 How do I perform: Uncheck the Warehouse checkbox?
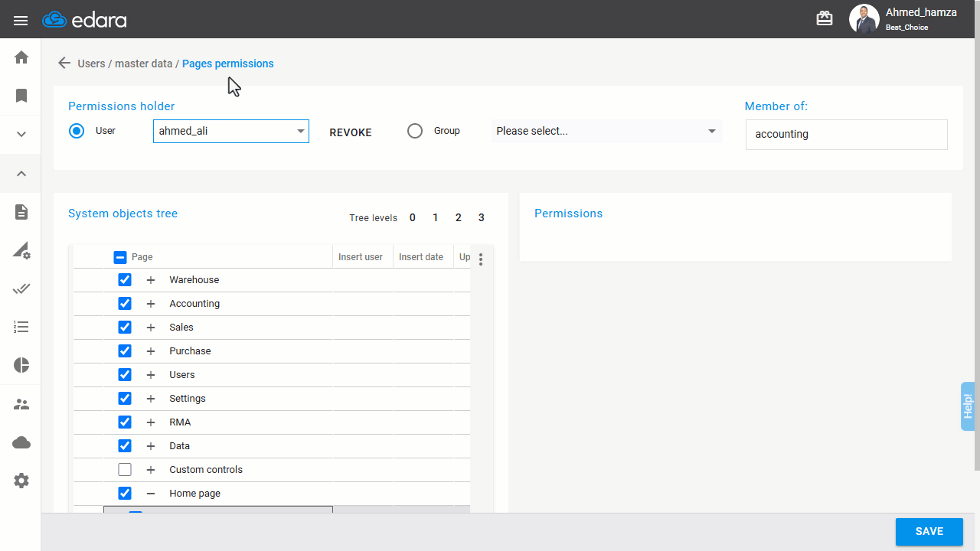tap(125, 280)
